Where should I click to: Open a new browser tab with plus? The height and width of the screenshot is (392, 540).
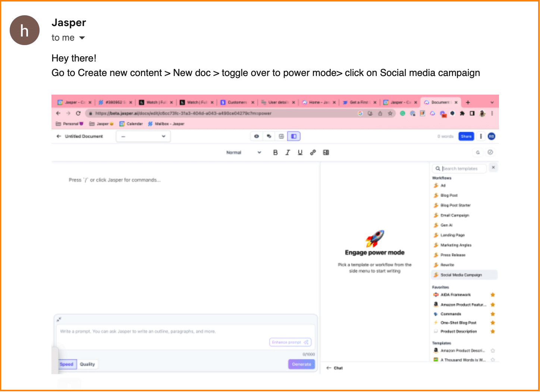468,102
